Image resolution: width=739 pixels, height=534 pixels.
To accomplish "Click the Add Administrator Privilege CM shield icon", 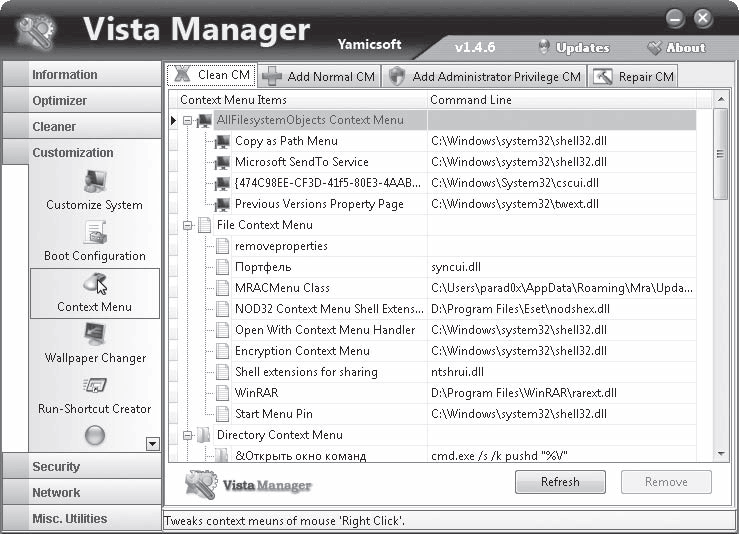I will click(397, 76).
